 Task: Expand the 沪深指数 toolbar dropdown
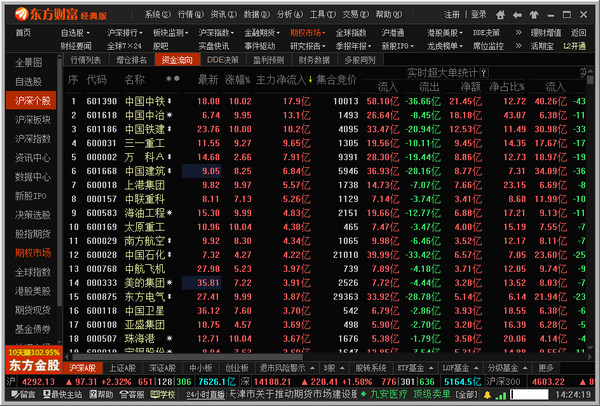pyautogui.click(x=216, y=33)
